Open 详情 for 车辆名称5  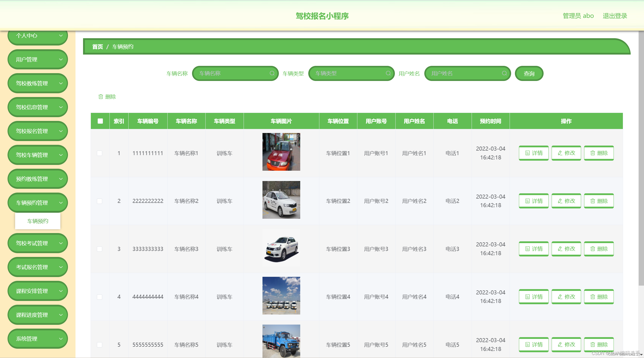coord(534,344)
